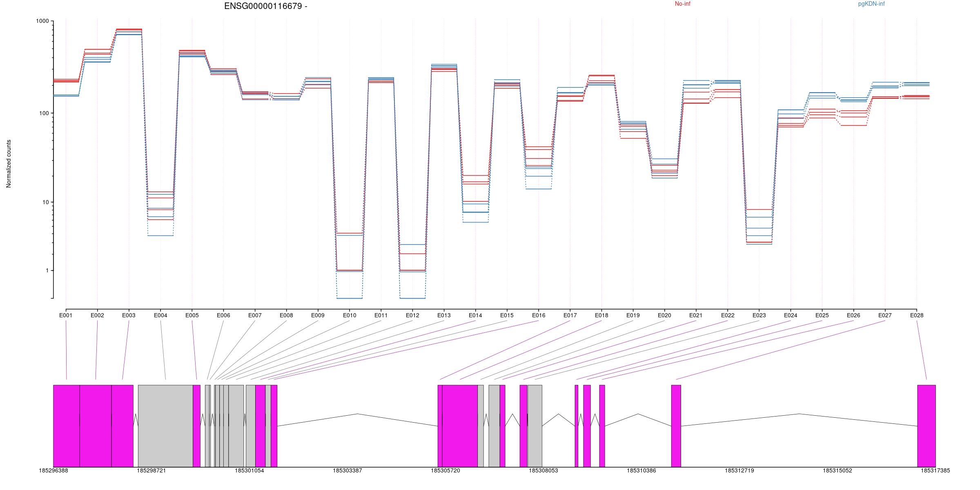This screenshot has width=980, height=490.
Task: Click the ENSG00000116679 gene title
Action: (x=265, y=6)
